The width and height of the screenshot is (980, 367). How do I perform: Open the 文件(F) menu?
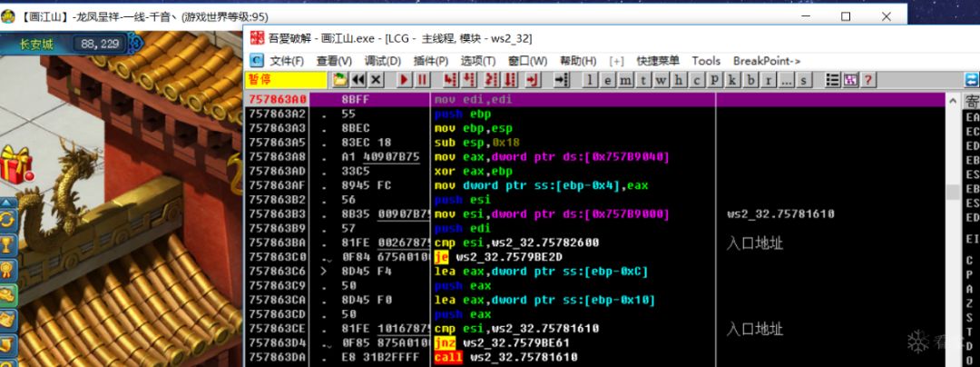pos(286,61)
